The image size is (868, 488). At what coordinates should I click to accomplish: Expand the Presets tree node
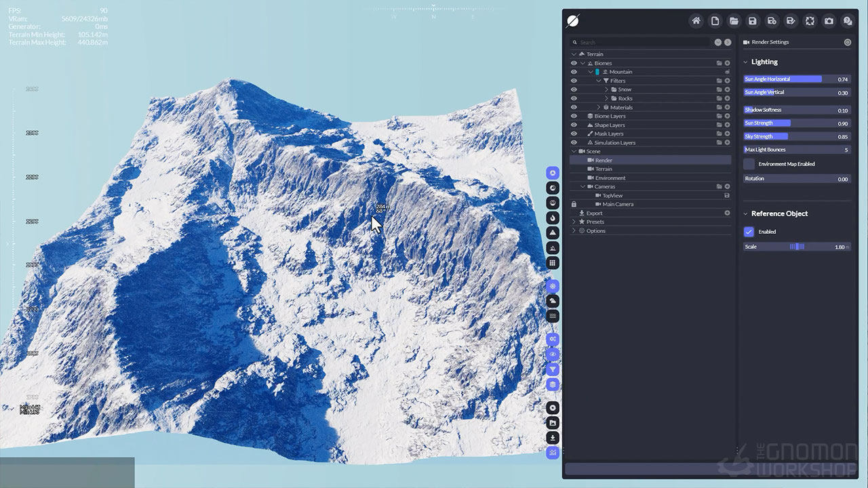pos(574,222)
